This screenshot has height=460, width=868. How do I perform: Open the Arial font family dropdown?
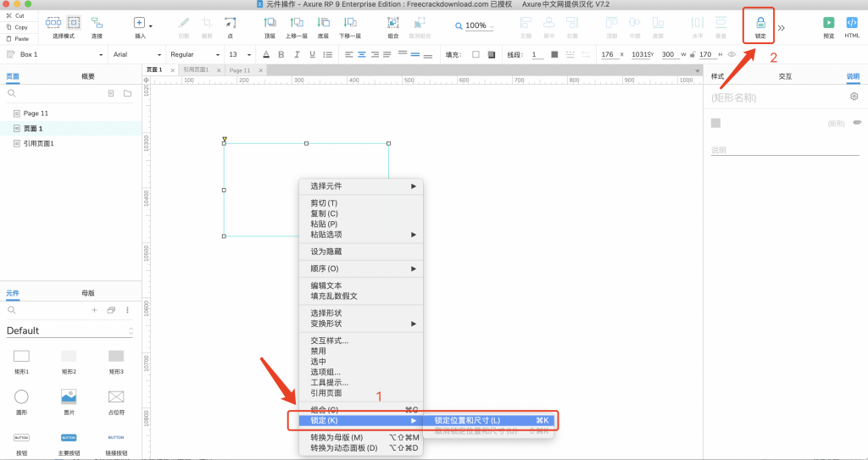pos(135,54)
